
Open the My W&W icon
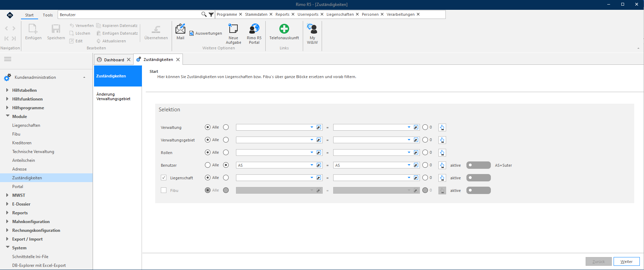312,29
